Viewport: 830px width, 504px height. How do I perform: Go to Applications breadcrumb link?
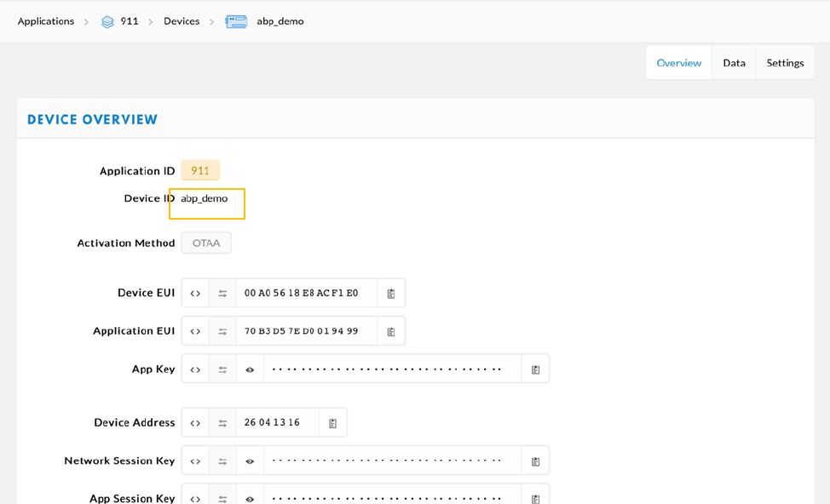(x=46, y=21)
